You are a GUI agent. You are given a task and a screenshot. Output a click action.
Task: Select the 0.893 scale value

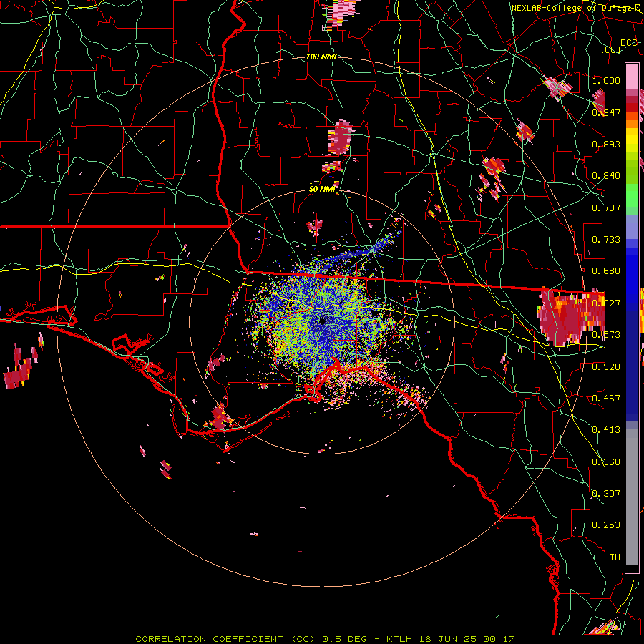606,144
